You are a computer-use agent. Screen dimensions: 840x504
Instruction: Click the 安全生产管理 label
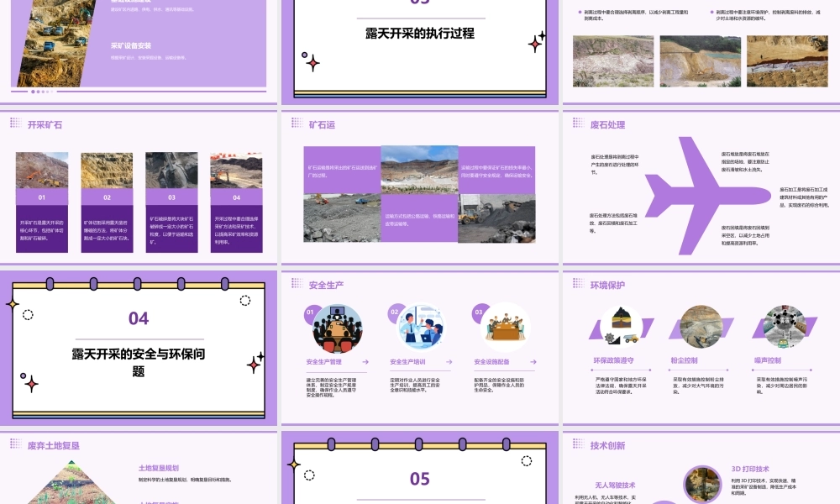click(x=324, y=362)
